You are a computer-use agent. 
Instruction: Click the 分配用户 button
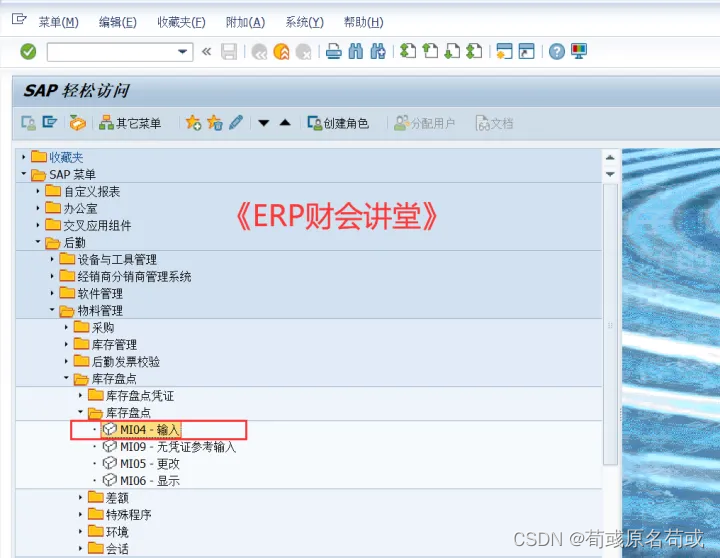tap(424, 123)
